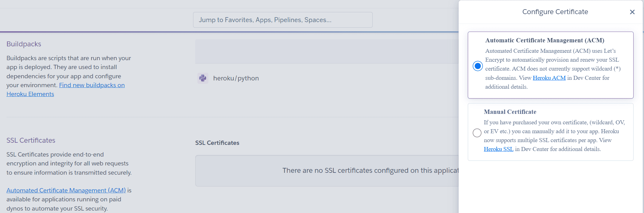The image size is (644, 213).
Task: Click the bold SSL Certificates list heading
Action: pos(217,143)
